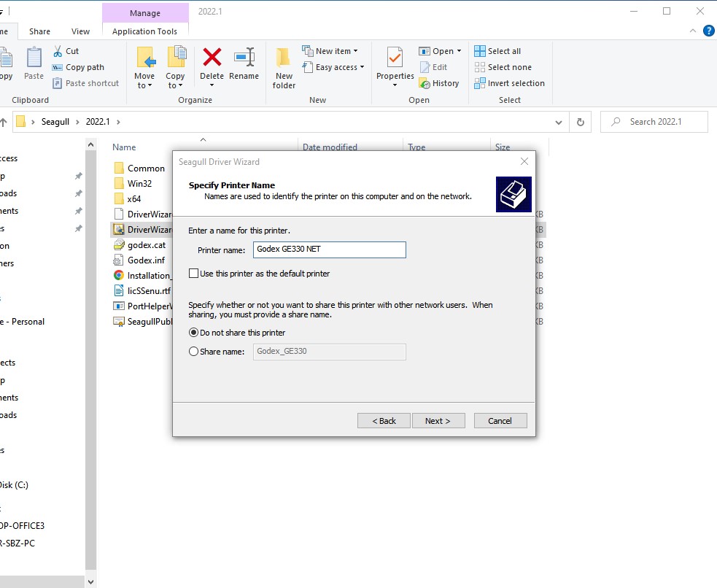Click the Printer name text field
The height and width of the screenshot is (588, 717).
(x=330, y=249)
